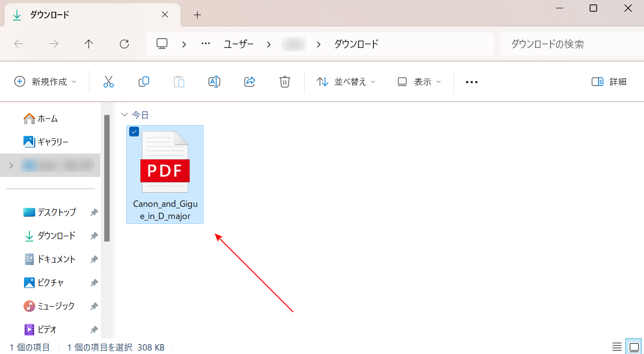Click ダウンロード in the breadcrumb path

(356, 44)
